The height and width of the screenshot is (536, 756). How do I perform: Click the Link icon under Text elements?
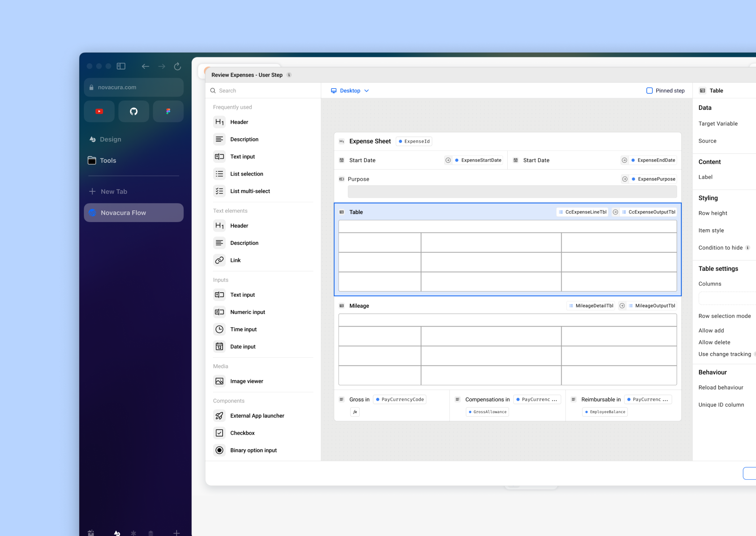point(219,260)
